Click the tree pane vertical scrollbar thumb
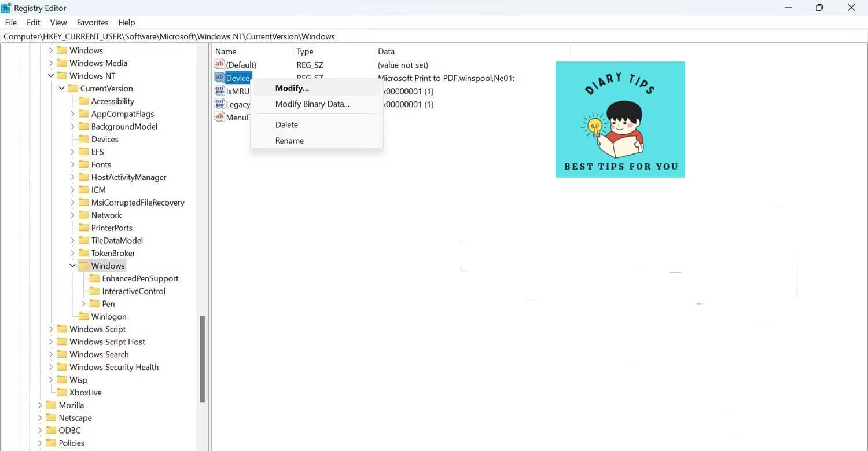 coord(202,359)
